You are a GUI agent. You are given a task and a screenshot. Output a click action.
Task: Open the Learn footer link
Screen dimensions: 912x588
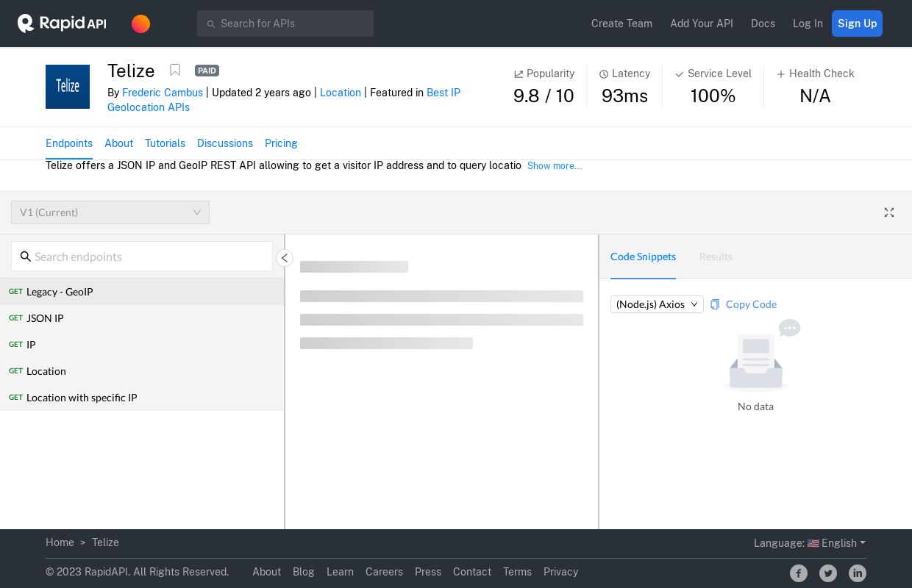click(340, 572)
